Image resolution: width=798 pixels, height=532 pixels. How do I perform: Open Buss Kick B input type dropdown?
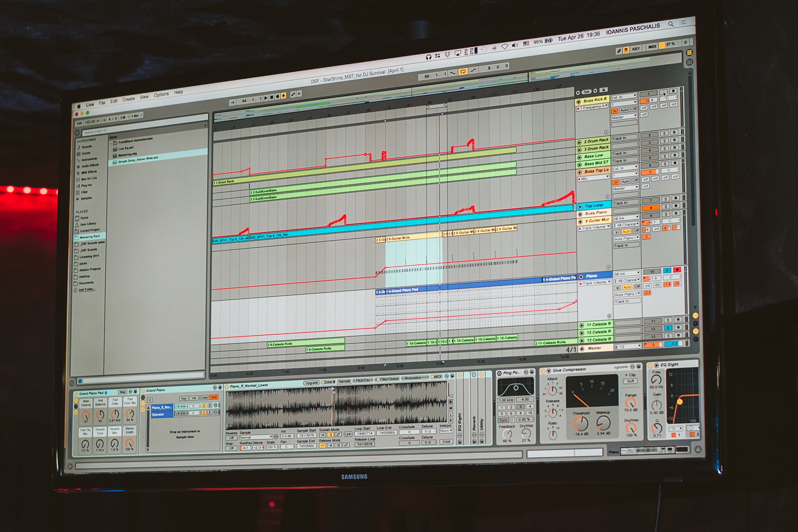pyautogui.click(x=623, y=96)
